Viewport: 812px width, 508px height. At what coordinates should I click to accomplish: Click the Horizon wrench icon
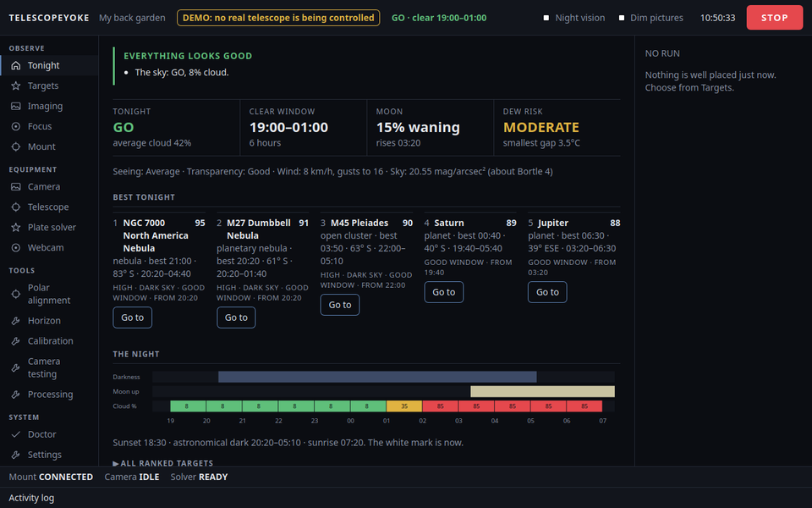click(16, 320)
